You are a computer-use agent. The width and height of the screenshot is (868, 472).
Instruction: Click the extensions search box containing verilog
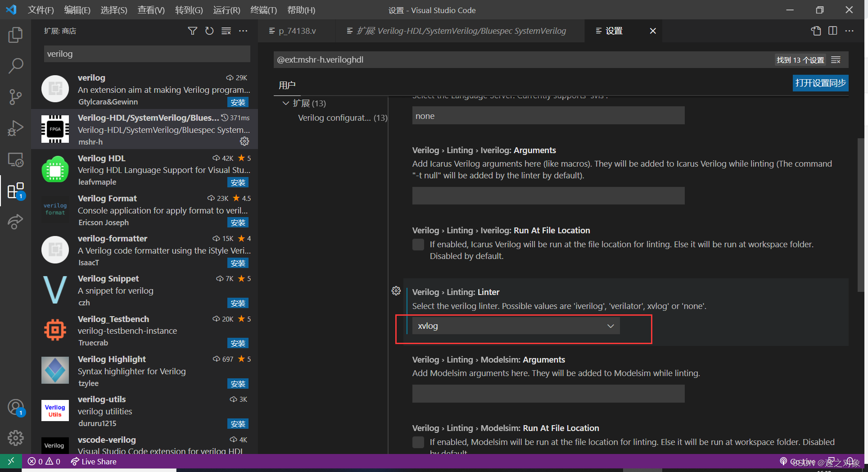coord(147,54)
